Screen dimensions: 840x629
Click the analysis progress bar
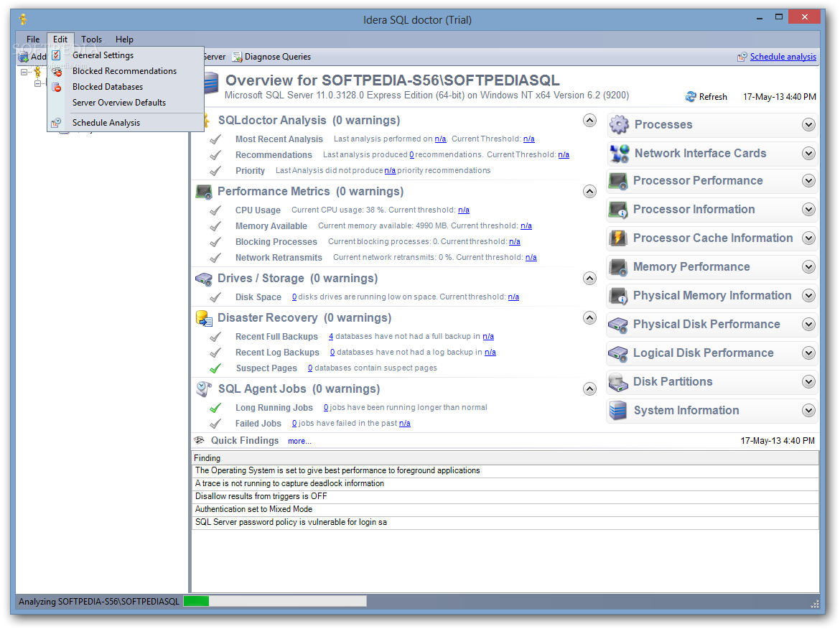point(275,601)
